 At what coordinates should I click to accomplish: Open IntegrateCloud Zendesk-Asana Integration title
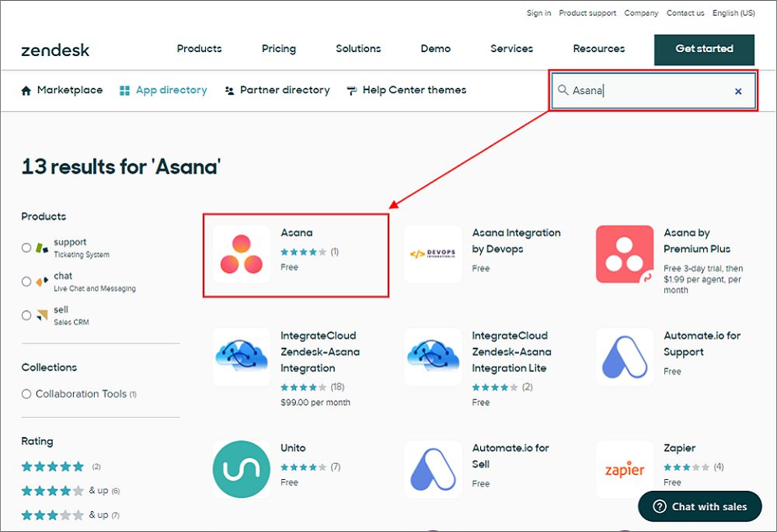320,352
